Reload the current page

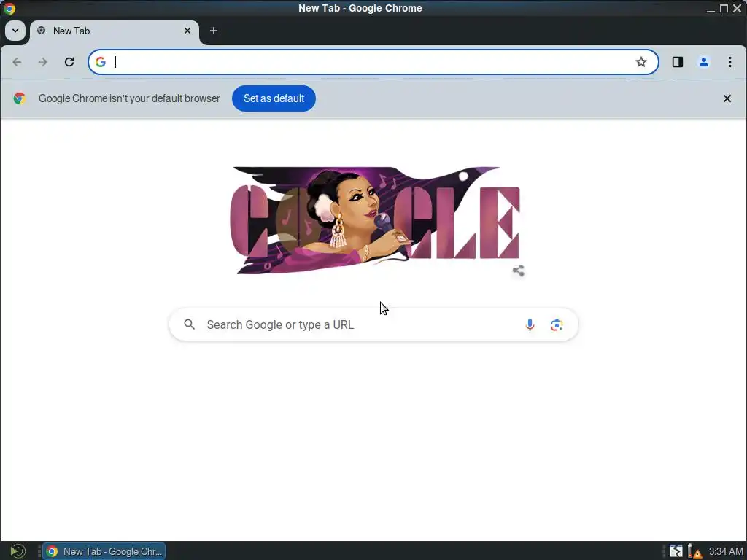tap(69, 62)
